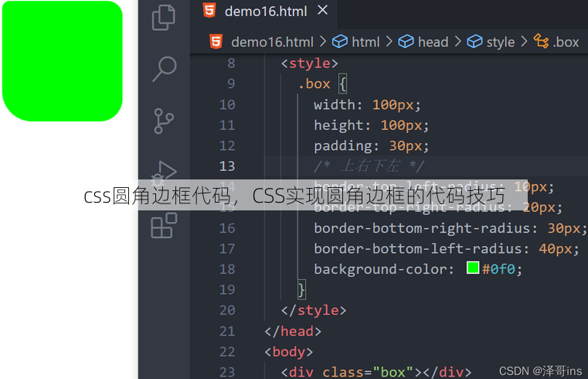Screen dimensions: 588x379
Task: Click the <body> tag on line 22
Action: pyautogui.click(x=288, y=352)
